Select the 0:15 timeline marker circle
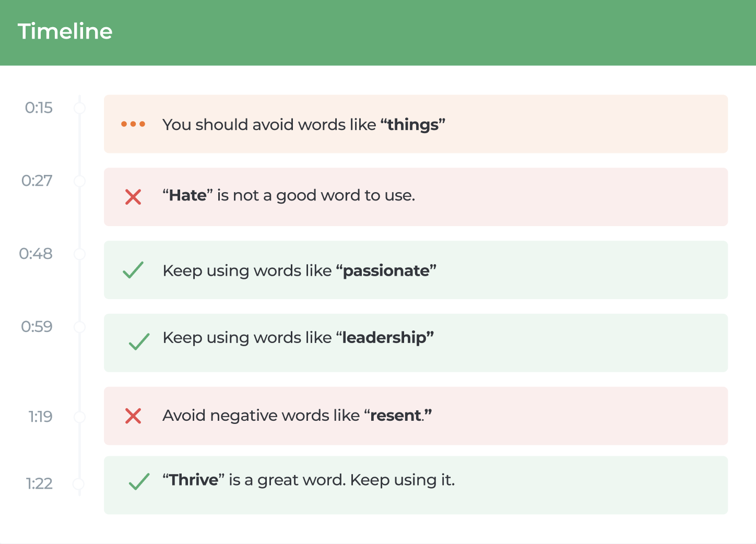 (79, 108)
